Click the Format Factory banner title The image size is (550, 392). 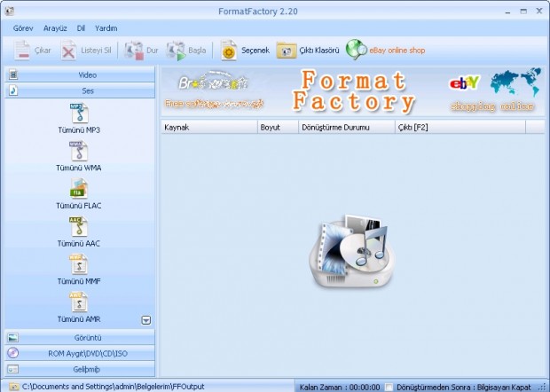click(x=354, y=92)
